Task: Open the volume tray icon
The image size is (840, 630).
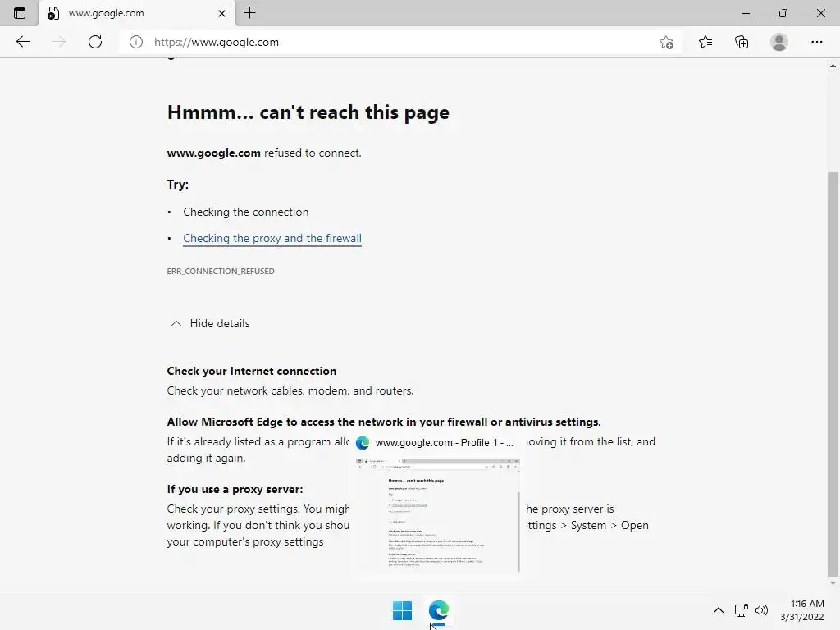Action: coord(760,610)
